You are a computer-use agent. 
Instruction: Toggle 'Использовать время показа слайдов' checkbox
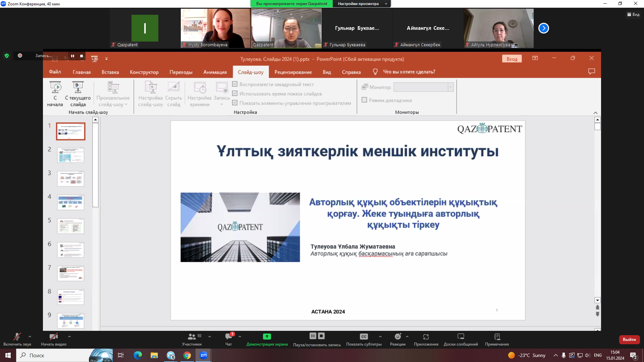click(x=235, y=94)
